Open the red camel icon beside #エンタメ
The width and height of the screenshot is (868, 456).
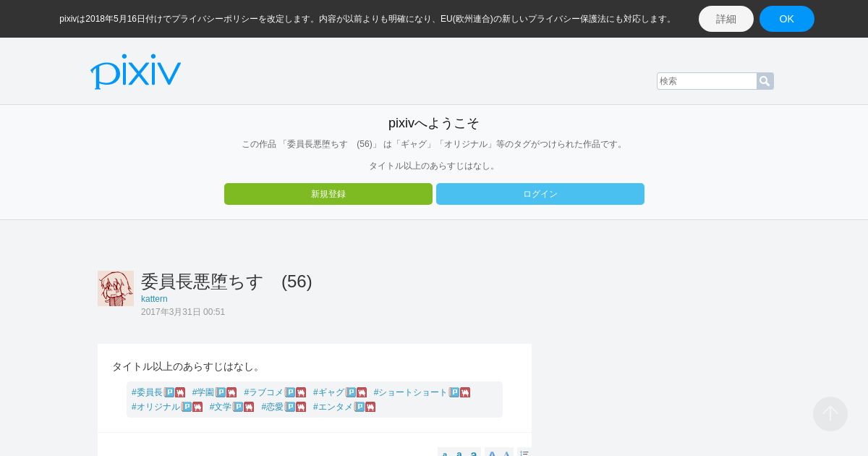point(370,407)
